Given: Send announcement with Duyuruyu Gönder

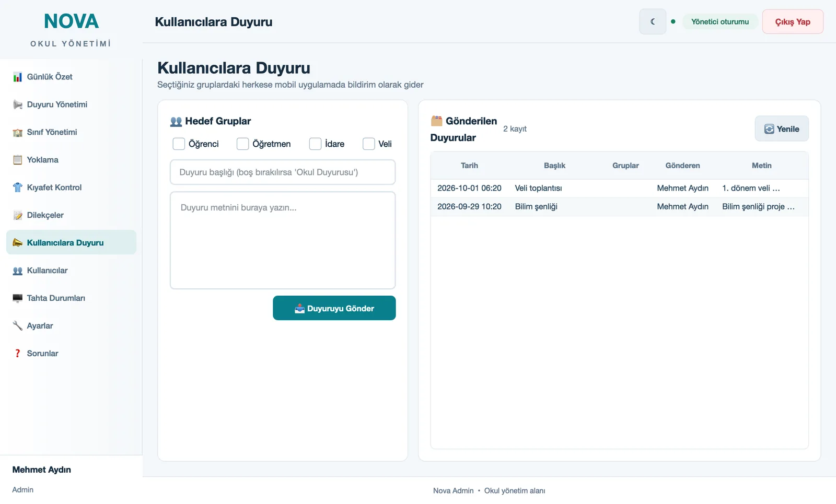Looking at the screenshot, I should pos(334,308).
